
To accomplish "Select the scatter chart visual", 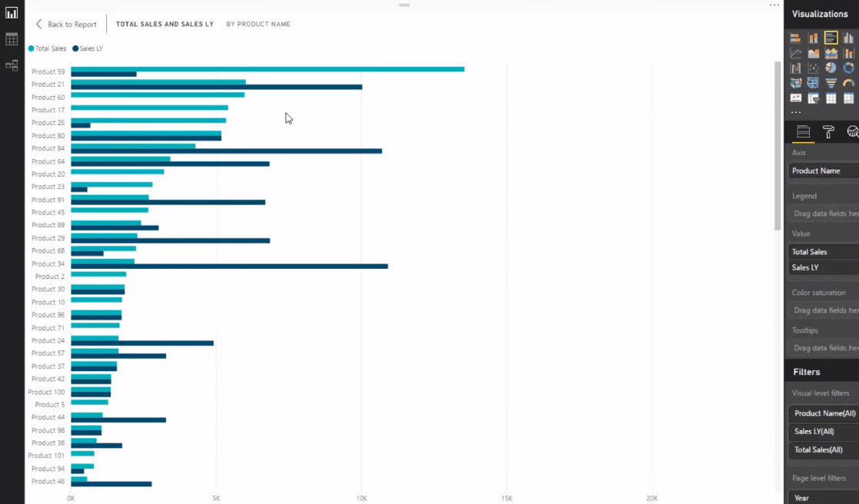I will click(x=813, y=68).
